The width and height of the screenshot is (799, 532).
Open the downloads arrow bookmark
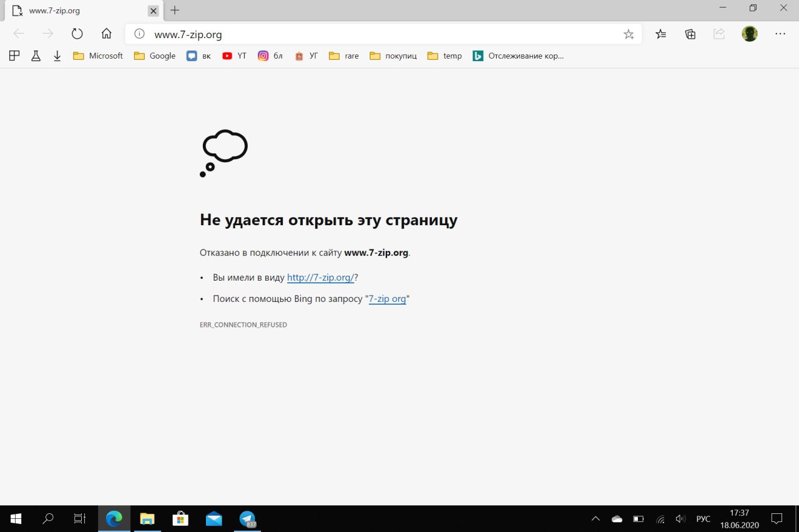tap(57, 56)
